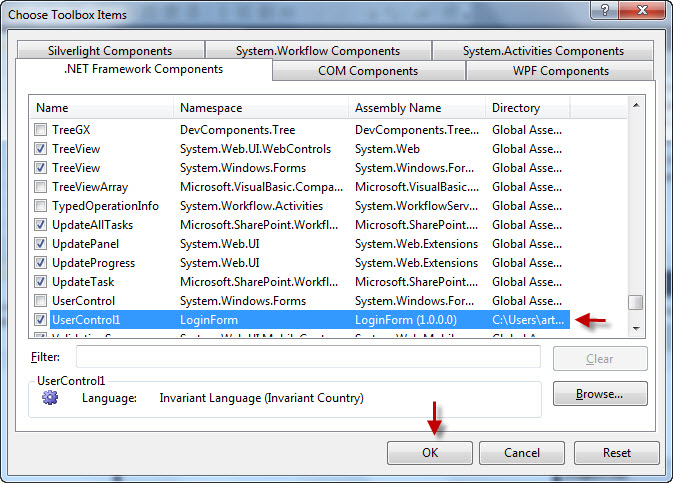Click the help question mark button
The width and height of the screenshot is (673, 483).
click(x=602, y=10)
